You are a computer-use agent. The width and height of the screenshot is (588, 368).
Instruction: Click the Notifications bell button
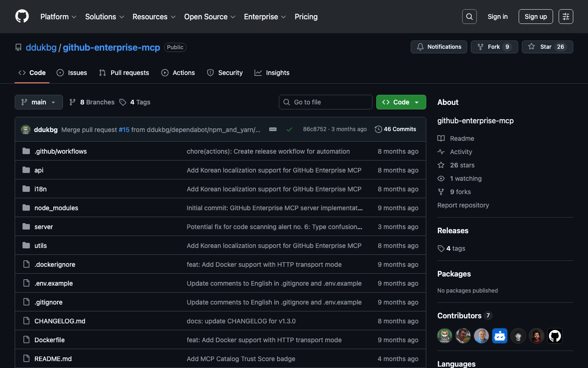click(439, 47)
